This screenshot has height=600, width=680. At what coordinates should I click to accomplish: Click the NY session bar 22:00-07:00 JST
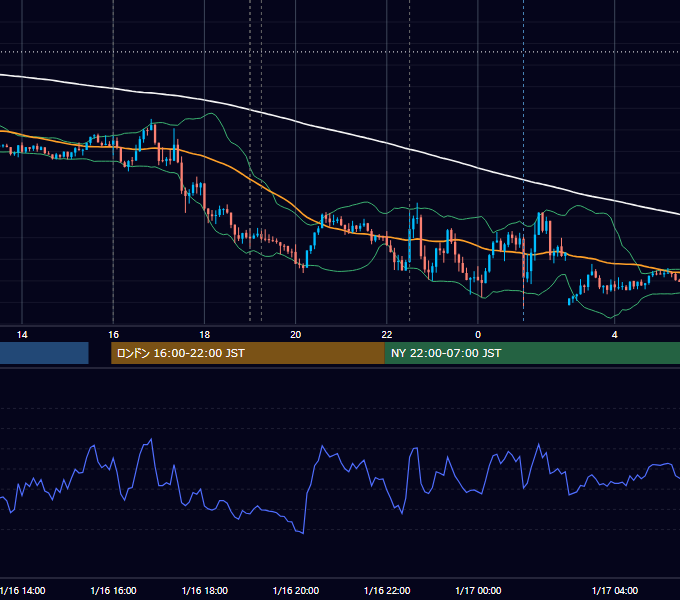point(532,353)
